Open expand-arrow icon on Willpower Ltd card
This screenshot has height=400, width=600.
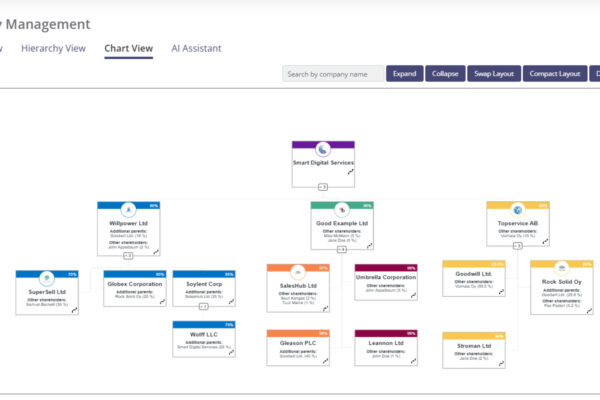pos(156,252)
